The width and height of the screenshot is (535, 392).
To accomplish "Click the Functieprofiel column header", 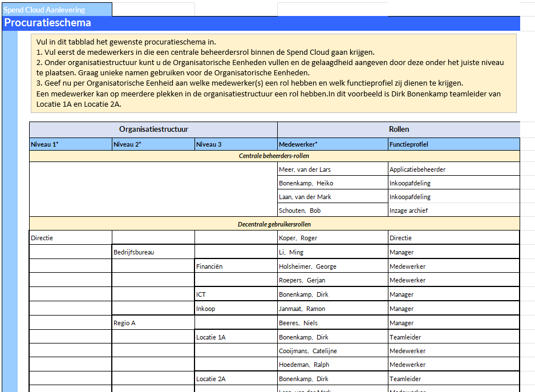I will (x=453, y=144).
